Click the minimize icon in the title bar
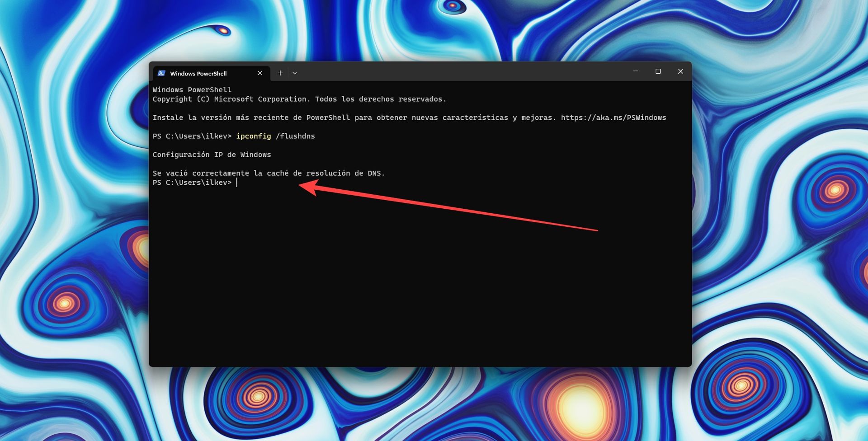868x441 pixels. pos(636,71)
